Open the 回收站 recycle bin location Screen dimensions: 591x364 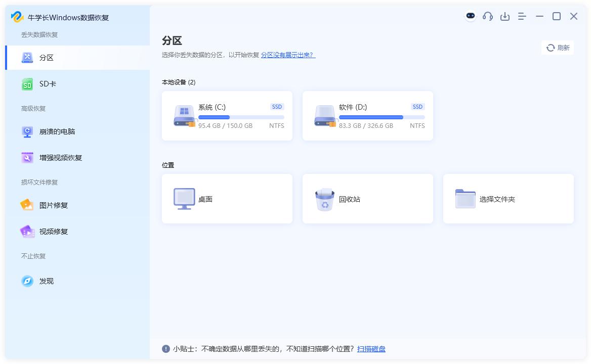click(367, 198)
